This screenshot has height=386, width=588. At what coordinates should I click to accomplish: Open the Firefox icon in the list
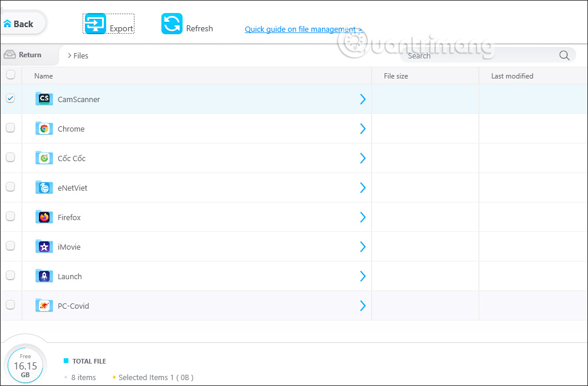[x=44, y=217]
